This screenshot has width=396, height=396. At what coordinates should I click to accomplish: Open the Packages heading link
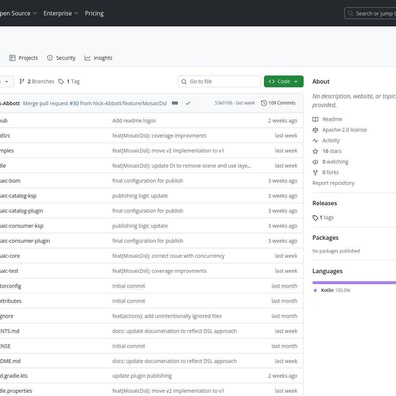(x=325, y=238)
